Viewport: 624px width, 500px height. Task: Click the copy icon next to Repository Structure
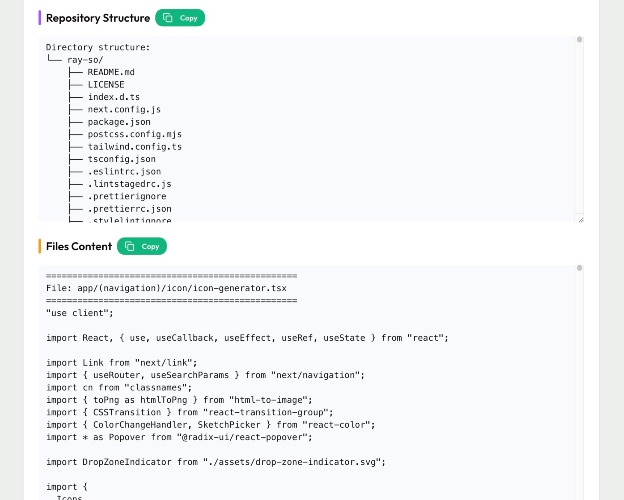pyautogui.click(x=168, y=18)
